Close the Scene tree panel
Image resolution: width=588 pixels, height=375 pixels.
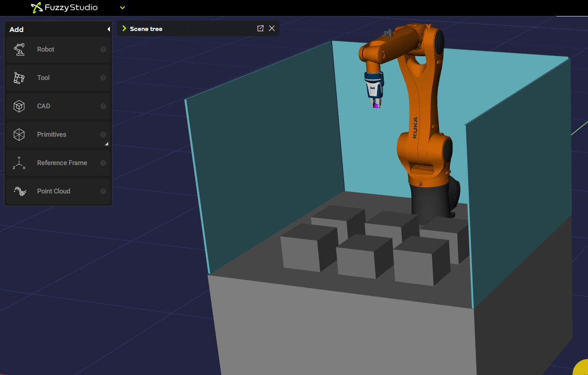click(272, 28)
